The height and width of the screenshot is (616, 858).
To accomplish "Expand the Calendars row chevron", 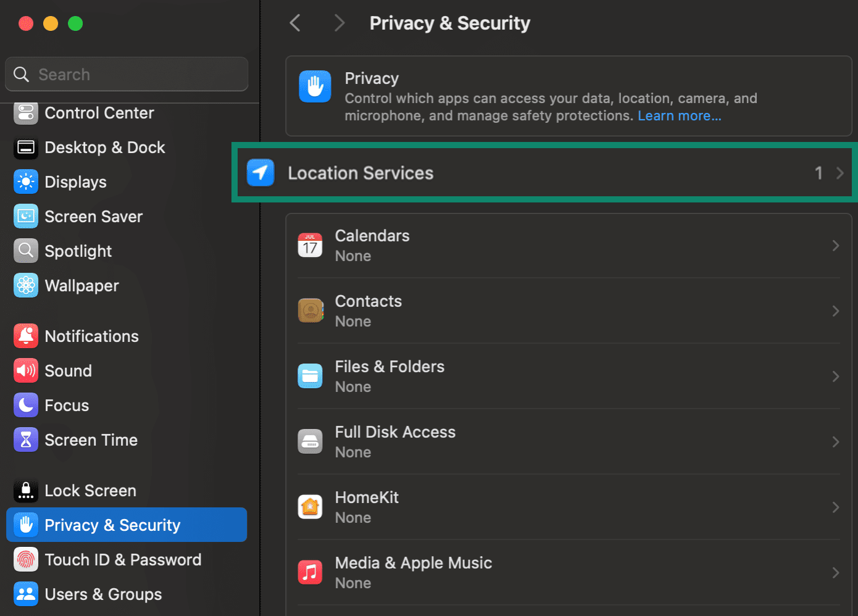I will pyautogui.click(x=836, y=245).
